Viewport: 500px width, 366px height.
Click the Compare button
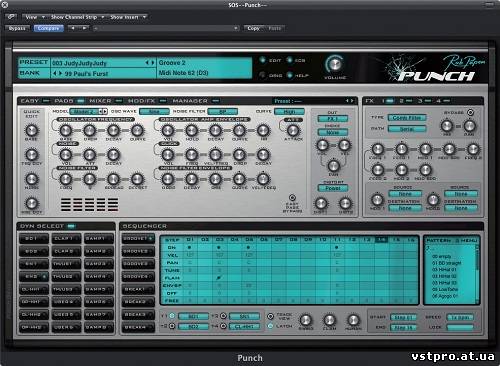48,28
